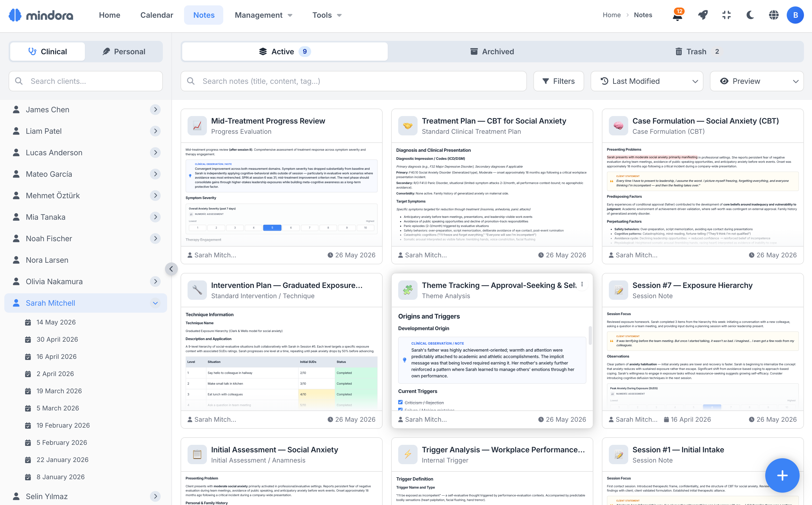Image resolution: width=812 pixels, height=505 pixels.
Task: Click the calendar icon beside 14 May 2026
Action: [x=28, y=322]
